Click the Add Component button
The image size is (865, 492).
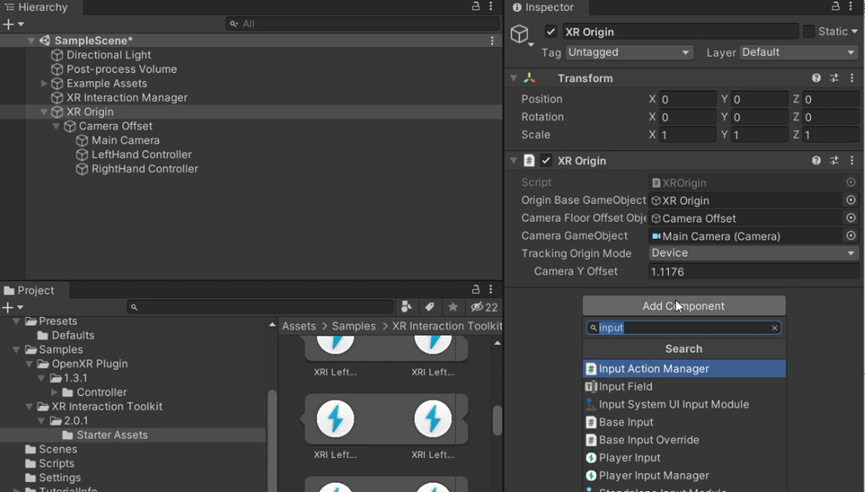point(684,306)
